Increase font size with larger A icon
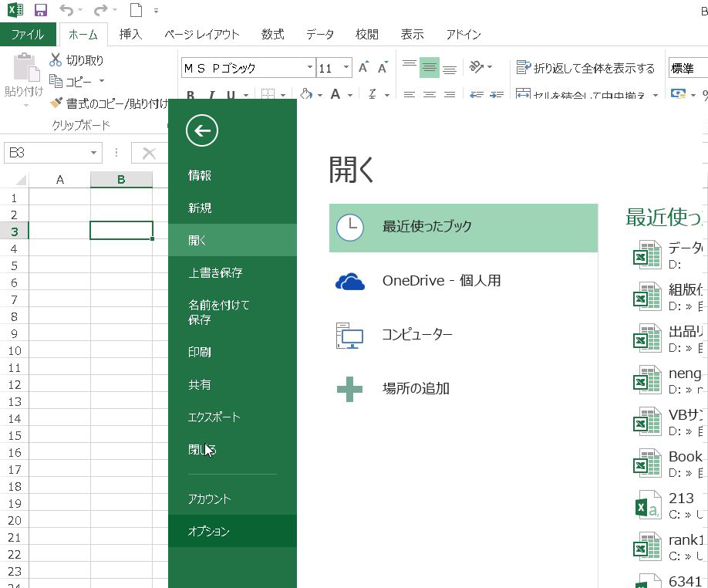The height and width of the screenshot is (588, 708). (363, 68)
